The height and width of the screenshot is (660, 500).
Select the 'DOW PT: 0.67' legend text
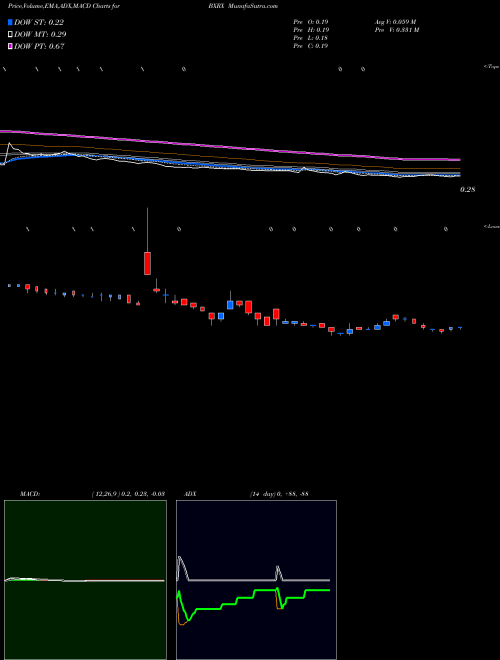[39, 46]
